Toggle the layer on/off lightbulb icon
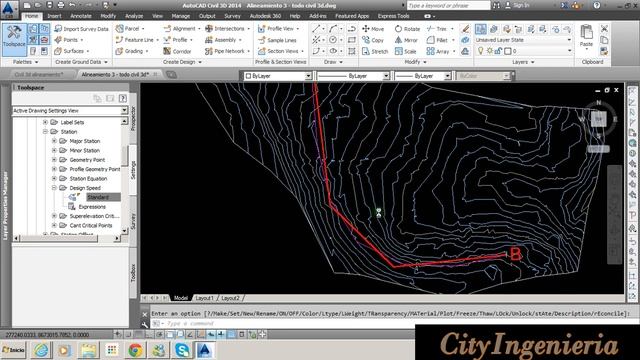Viewport: 640px width, 360px height. coord(480,51)
